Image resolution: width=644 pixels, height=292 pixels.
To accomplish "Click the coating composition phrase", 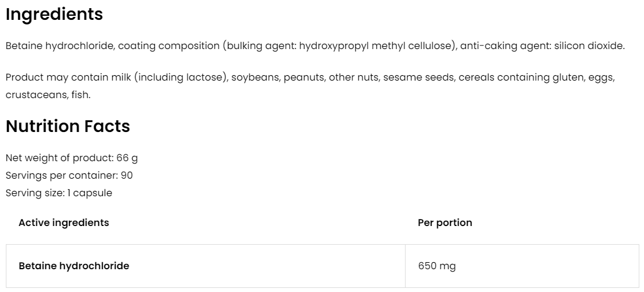I will coord(168,46).
